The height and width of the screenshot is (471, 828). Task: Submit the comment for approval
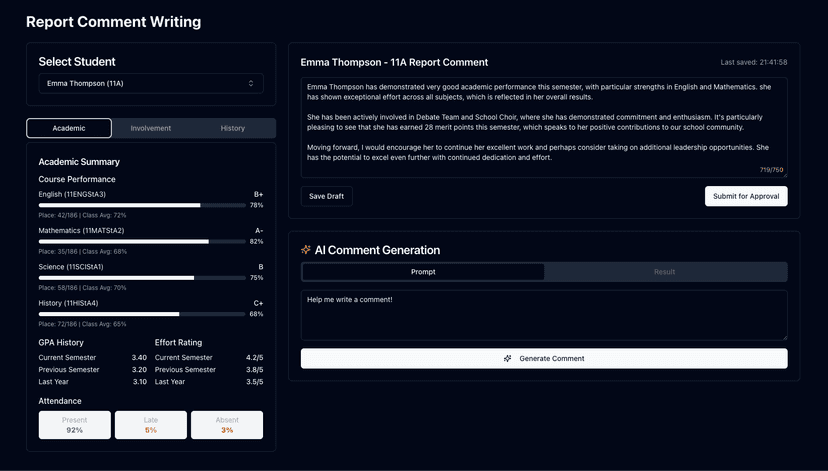coord(746,196)
